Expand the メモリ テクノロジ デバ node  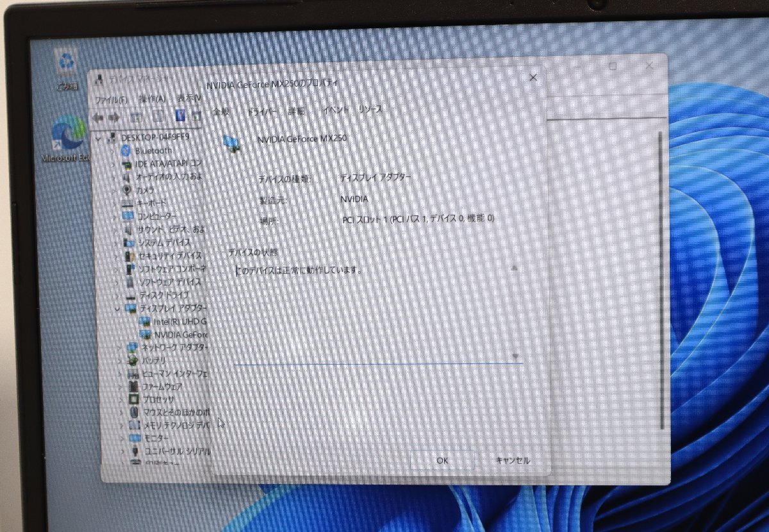tap(122, 425)
